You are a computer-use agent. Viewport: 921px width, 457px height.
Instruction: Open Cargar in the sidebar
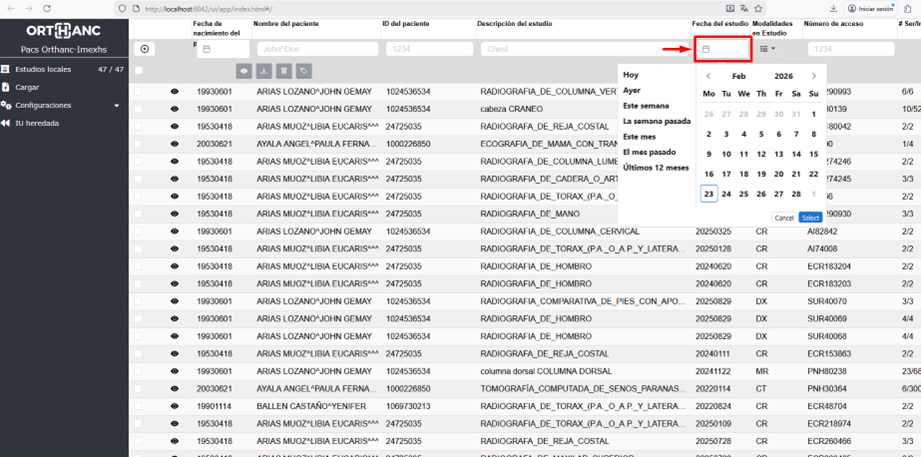(x=27, y=87)
